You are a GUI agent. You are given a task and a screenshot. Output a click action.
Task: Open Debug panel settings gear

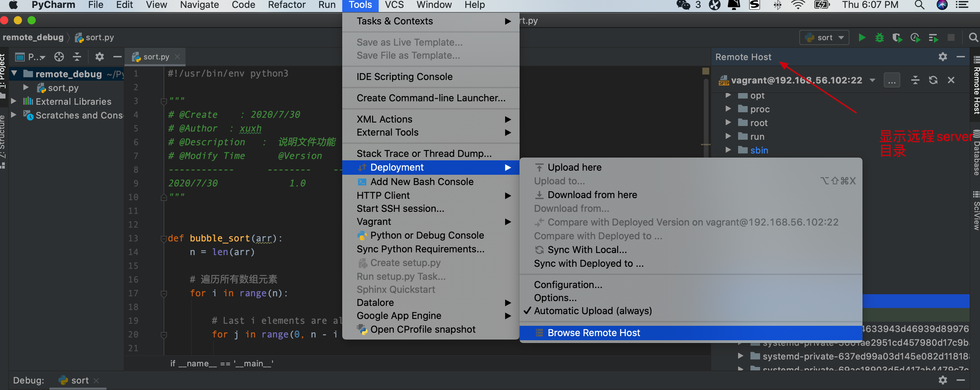942,379
